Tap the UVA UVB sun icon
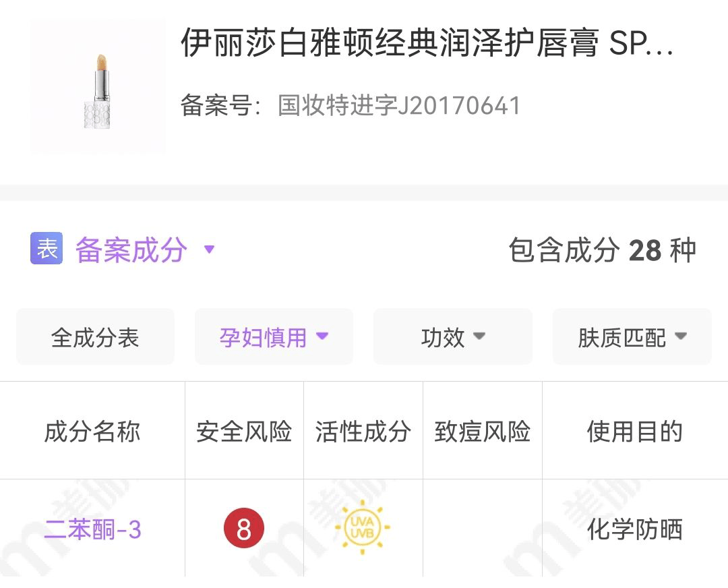The width and height of the screenshot is (728, 588). 363,528
